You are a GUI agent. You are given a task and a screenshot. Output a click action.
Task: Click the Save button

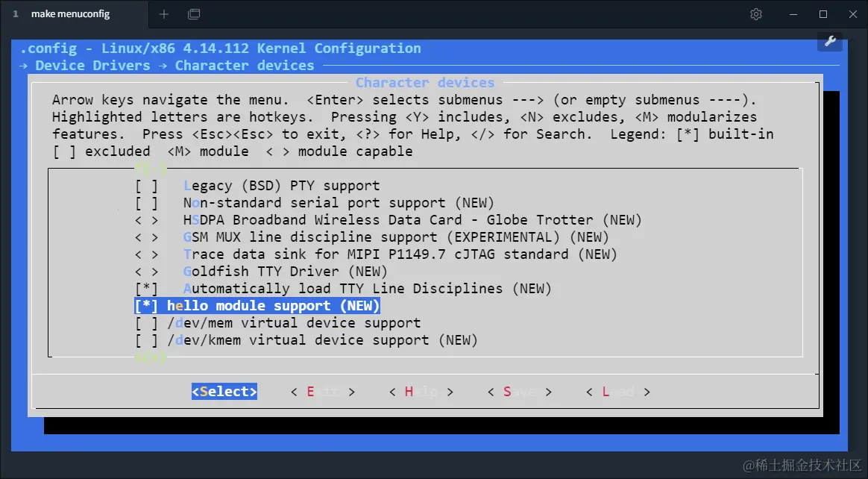pos(520,392)
